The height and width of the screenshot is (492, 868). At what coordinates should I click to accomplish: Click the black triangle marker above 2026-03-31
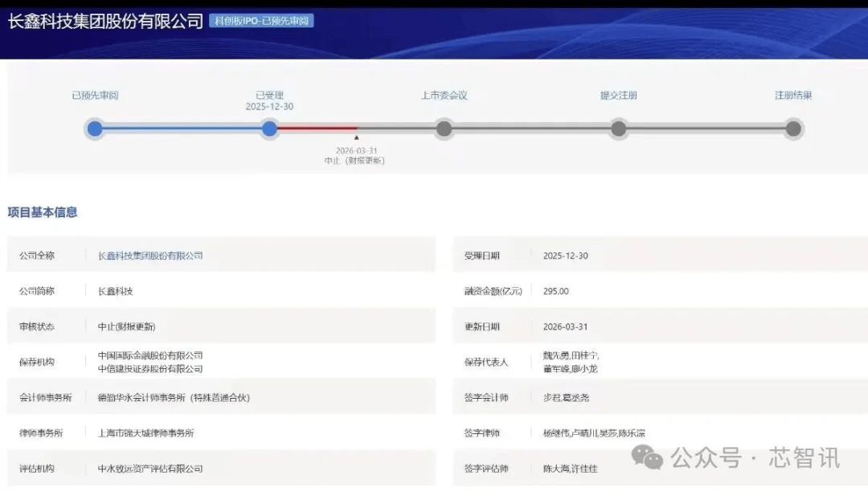357,138
